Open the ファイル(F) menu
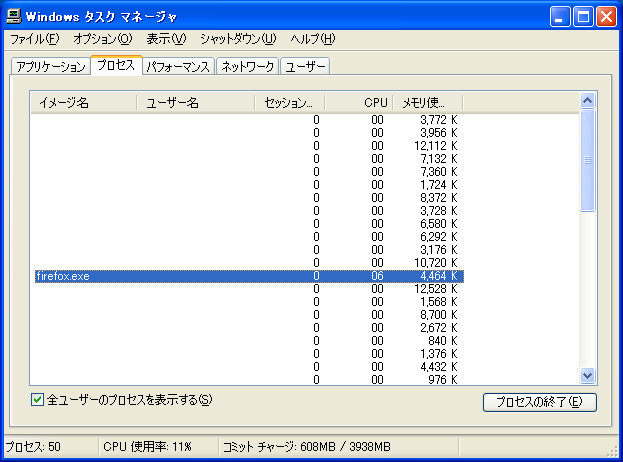The image size is (623, 462). click(x=35, y=39)
